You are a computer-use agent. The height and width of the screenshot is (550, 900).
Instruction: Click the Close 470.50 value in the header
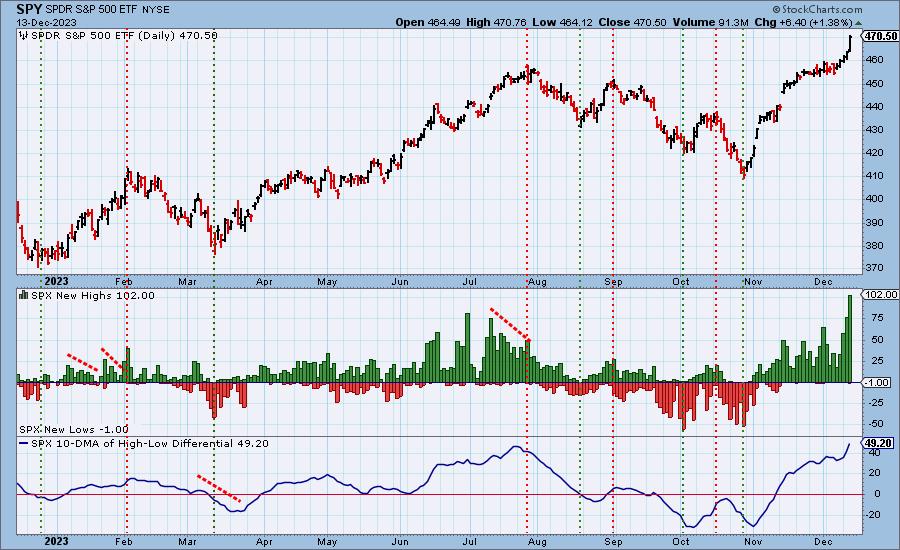(633, 22)
